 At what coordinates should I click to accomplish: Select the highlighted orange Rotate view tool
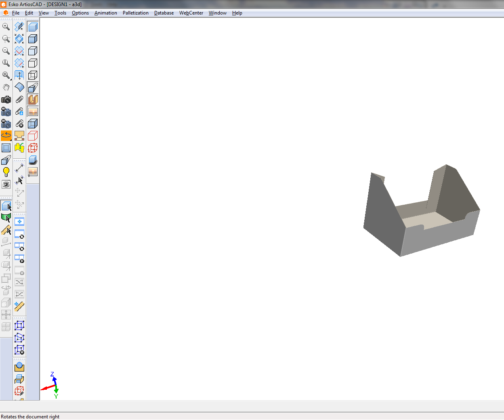click(6, 136)
